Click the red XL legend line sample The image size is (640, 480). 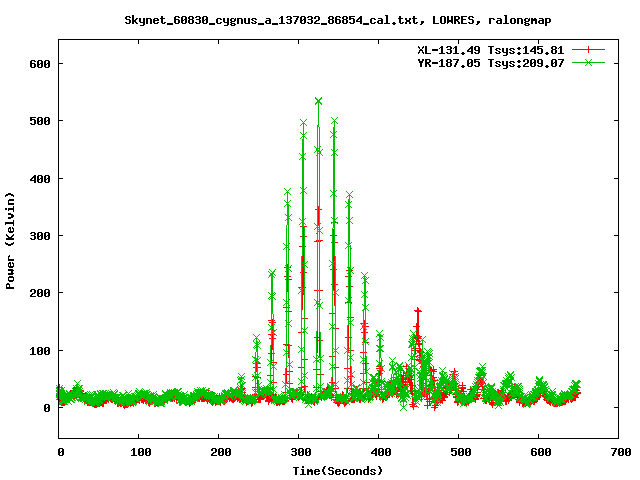tap(588, 50)
